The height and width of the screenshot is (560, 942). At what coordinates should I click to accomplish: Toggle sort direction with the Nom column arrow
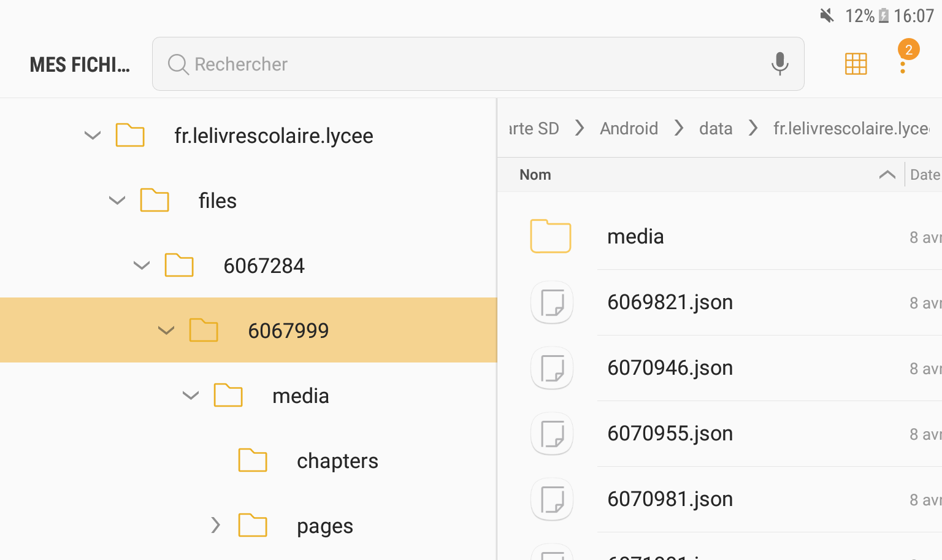[887, 174]
